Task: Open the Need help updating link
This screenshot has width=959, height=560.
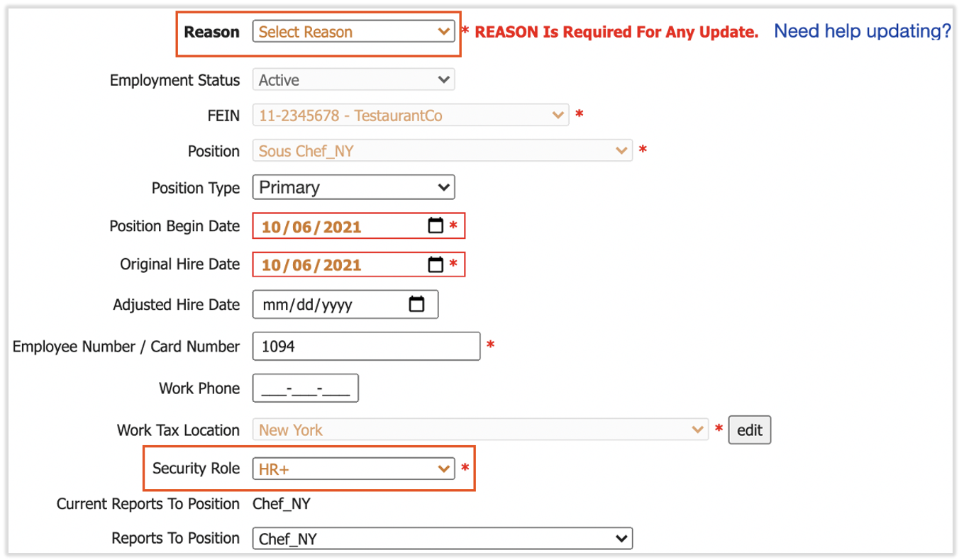Action: click(862, 31)
